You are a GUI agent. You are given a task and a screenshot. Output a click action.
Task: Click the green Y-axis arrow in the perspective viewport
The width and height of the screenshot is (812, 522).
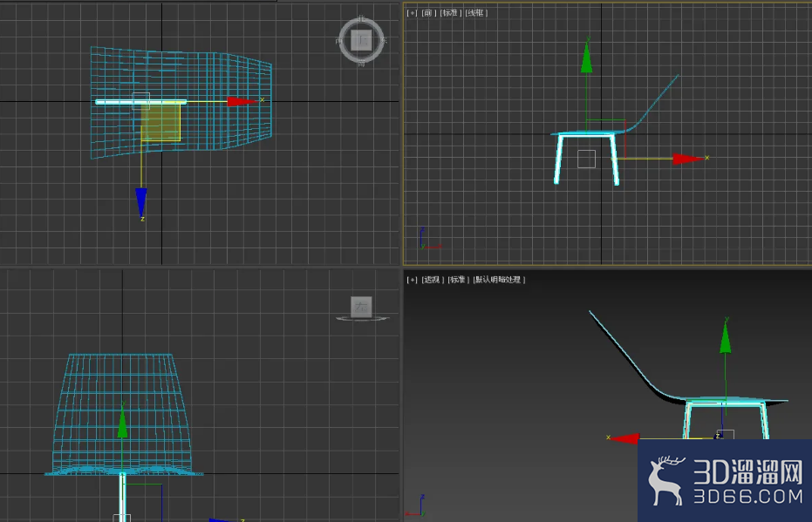point(726,339)
